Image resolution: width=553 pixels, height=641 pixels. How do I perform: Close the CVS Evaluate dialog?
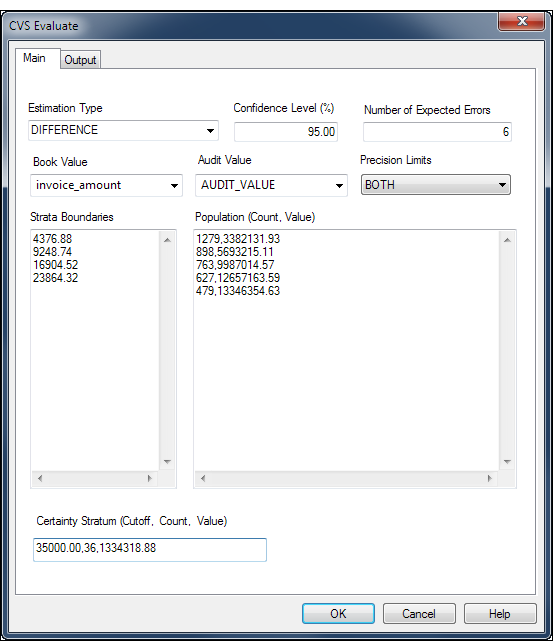tap(522, 21)
